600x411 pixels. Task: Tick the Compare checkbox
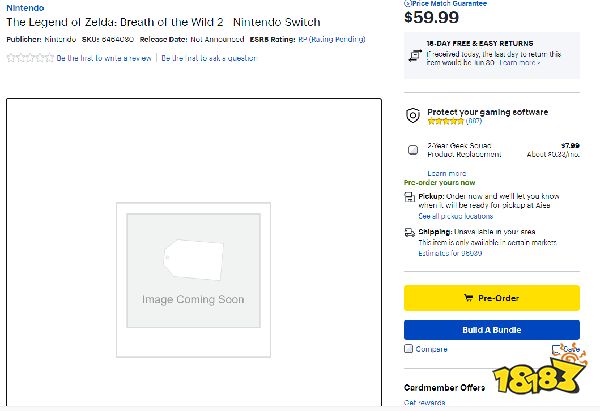408,349
